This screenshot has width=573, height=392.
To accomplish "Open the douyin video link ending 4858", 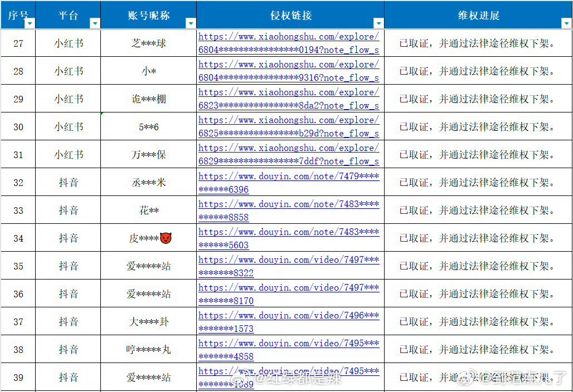I will [x=289, y=350].
